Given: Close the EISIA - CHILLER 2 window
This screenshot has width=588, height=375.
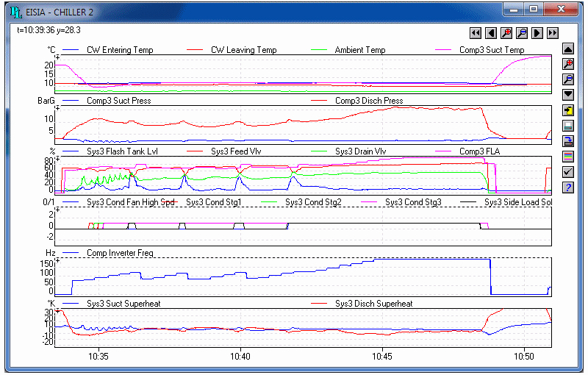Looking at the screenshot, I should tap(560, 9).
